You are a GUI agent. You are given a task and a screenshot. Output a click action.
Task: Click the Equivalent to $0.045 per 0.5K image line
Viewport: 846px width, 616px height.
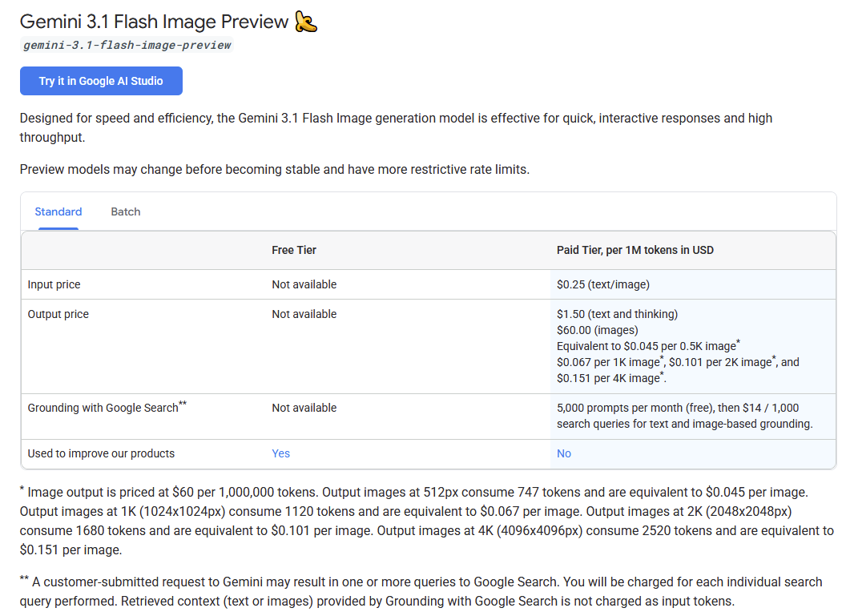648,346
